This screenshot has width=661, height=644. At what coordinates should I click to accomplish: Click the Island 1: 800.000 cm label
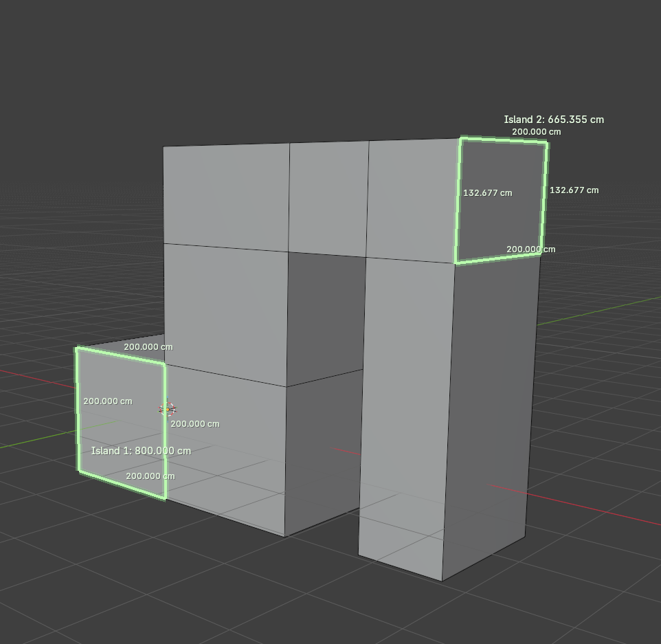[x=141, y=451]
